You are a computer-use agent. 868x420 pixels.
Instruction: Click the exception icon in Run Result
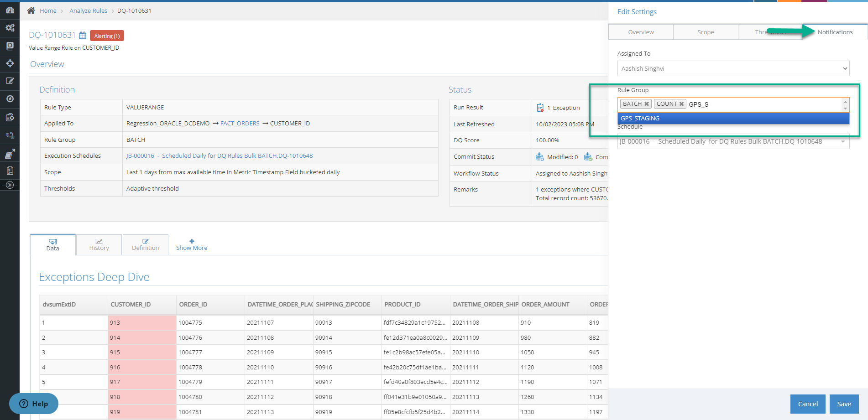540,108
